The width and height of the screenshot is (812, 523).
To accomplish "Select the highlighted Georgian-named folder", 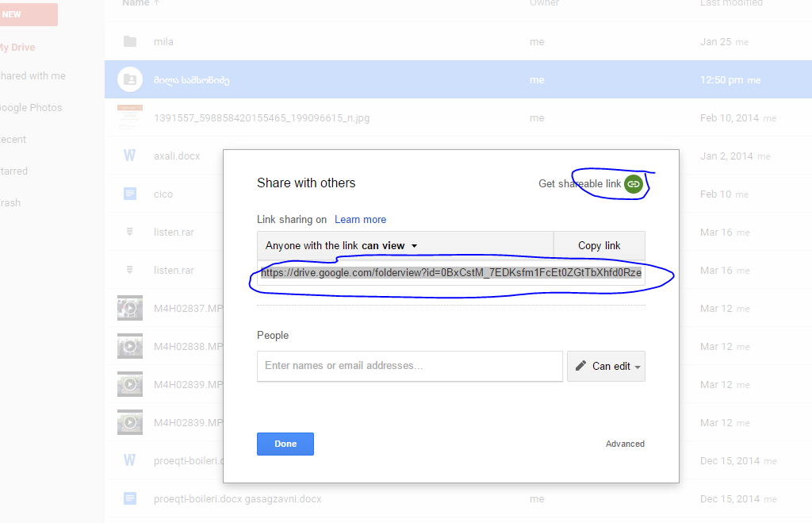I will [192, 80].
